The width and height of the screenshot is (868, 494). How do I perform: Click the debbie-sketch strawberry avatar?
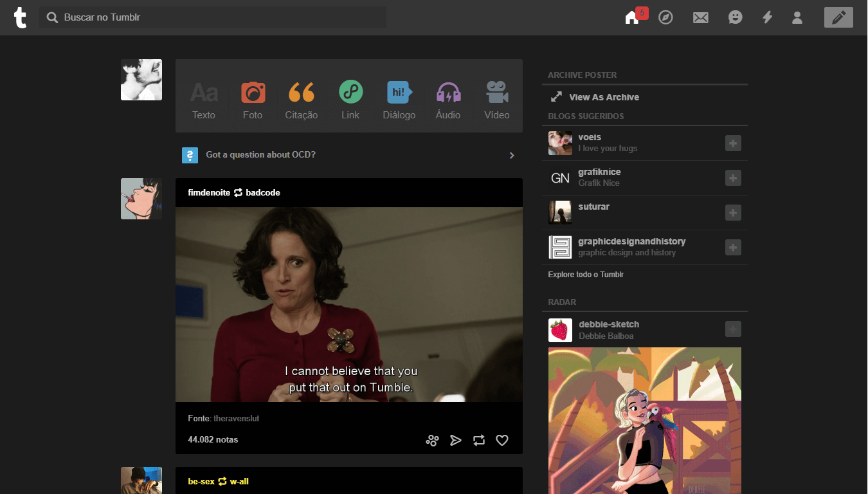click(560, 330)
